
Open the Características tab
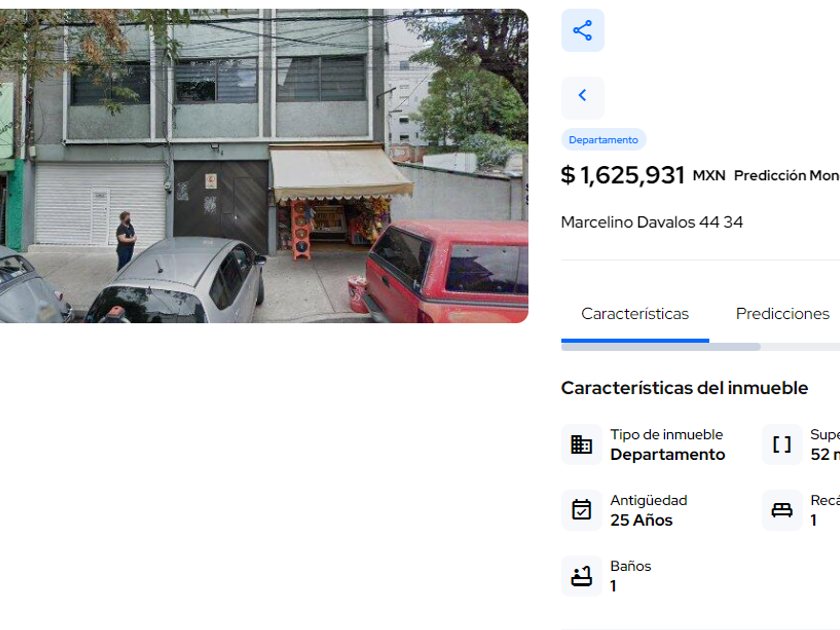click(635, 314)
